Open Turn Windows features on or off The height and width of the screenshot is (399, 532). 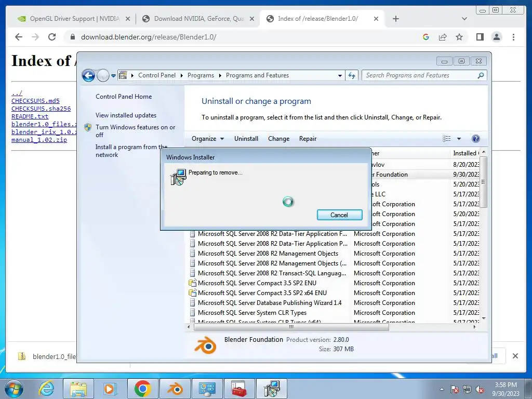(x=136, y=131)
